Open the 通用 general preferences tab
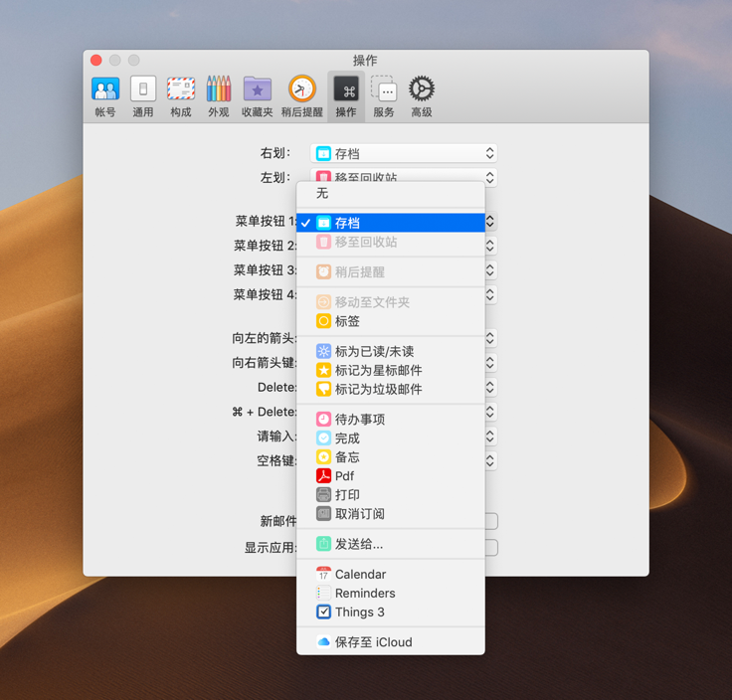The image size is (732, 700). 143,96
